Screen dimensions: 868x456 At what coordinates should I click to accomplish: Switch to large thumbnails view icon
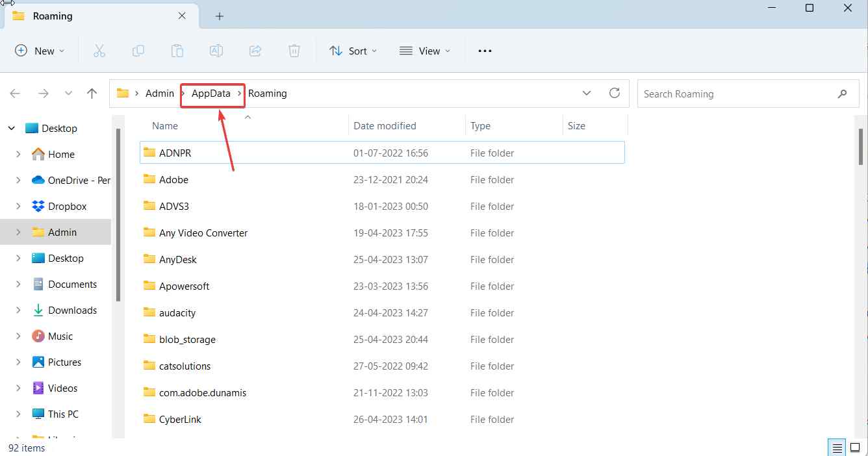855,448
